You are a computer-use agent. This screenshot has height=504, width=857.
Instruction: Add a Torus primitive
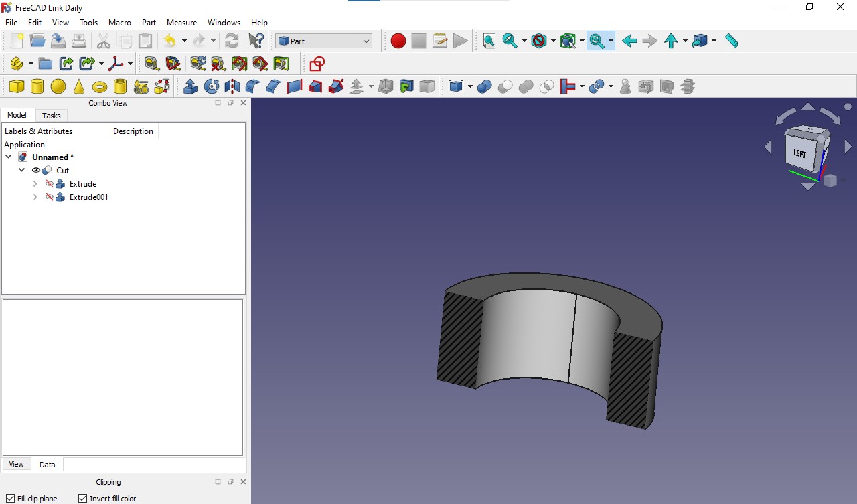(99, 86)
